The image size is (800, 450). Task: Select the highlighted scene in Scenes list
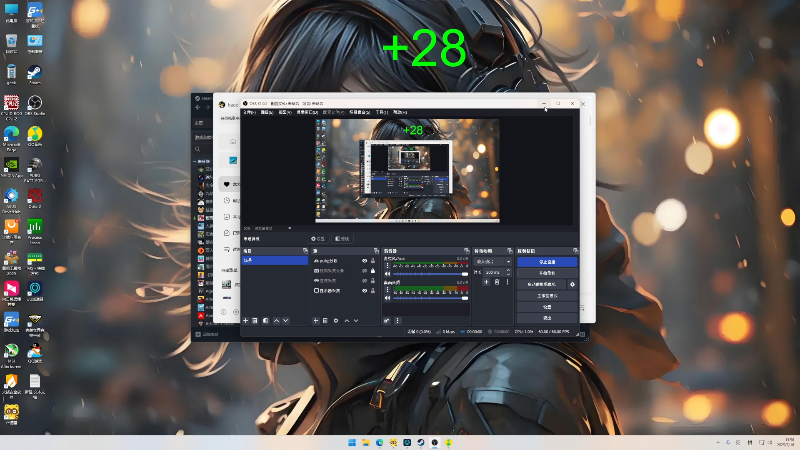[x=274, y=260]
